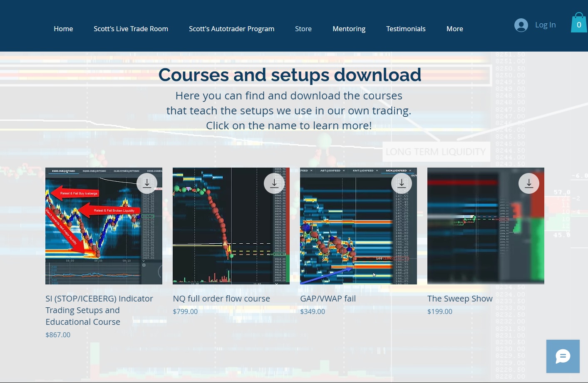Click The Sweep Show blurred thumbnail
This screenshot has height=383, width=588.
pyautogui.click(x=486, y=226)
